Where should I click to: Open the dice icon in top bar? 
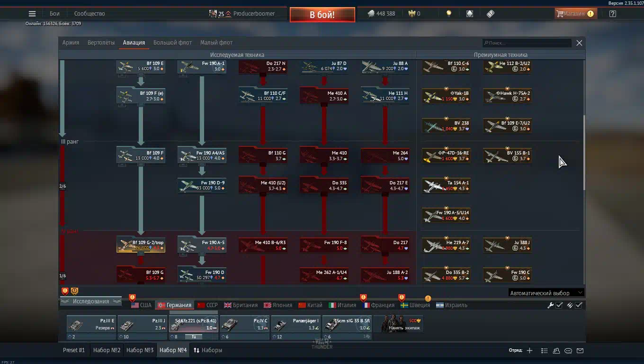click(469, 14)
